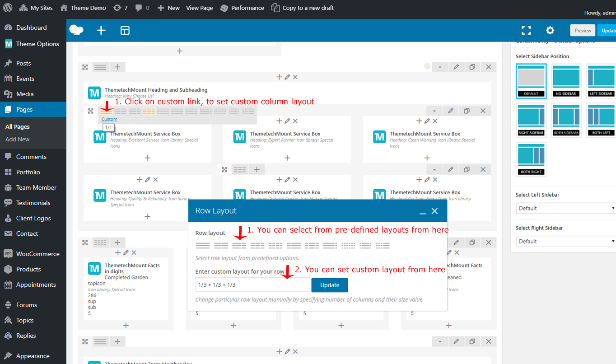Choose the No Sidebar position option
The height and width of the screenshot is (364, 616).
point(566,80)
